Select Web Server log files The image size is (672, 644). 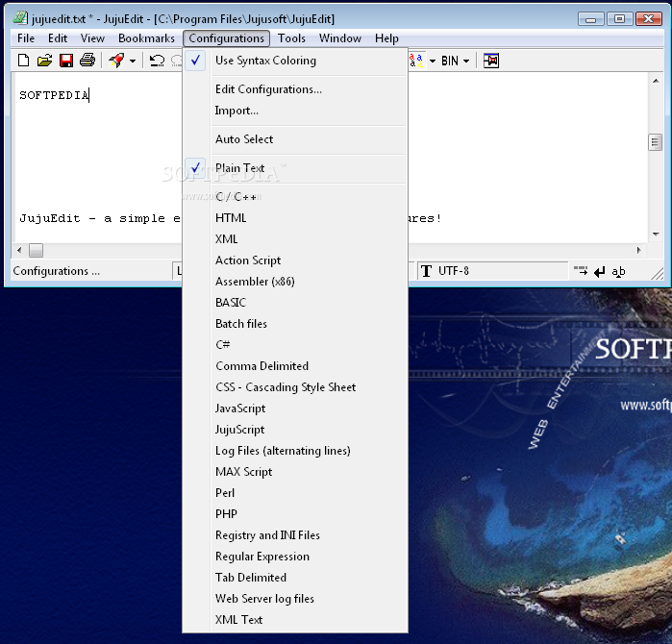(295, 599)
